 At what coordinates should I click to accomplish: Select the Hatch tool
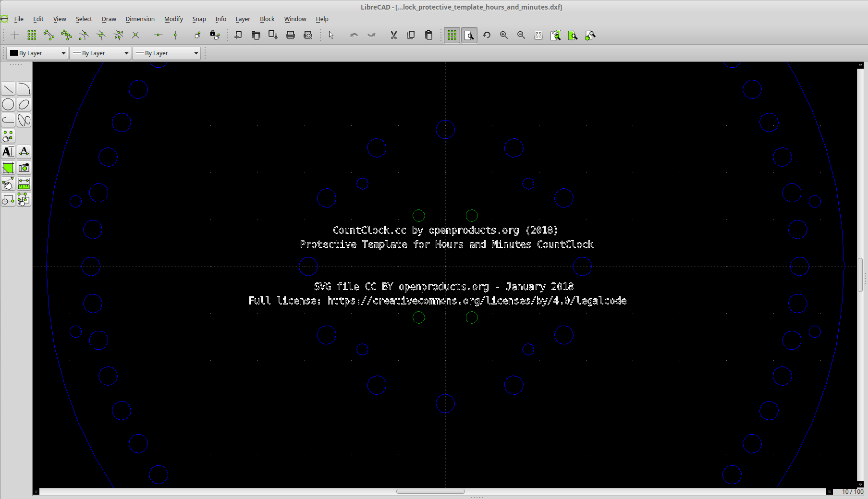[8, 168]
